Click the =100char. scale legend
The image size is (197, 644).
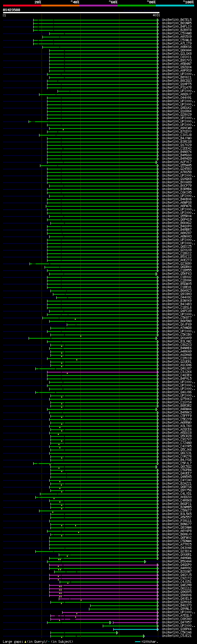[147, 642]
